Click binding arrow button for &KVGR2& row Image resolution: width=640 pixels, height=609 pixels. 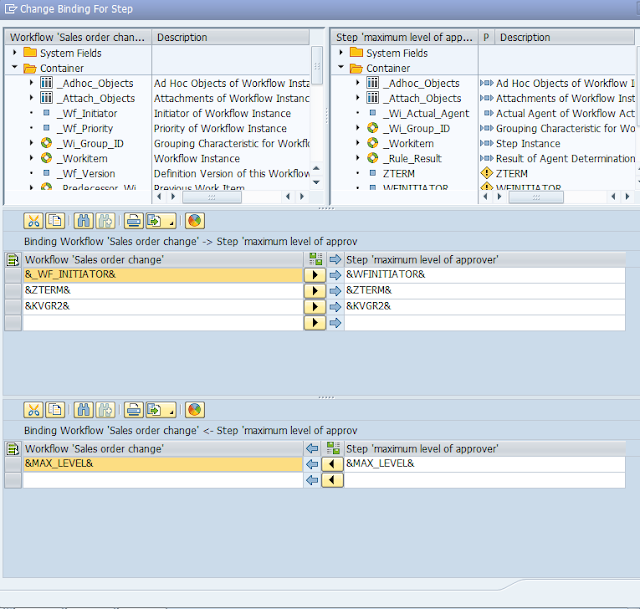pos(315,307)
